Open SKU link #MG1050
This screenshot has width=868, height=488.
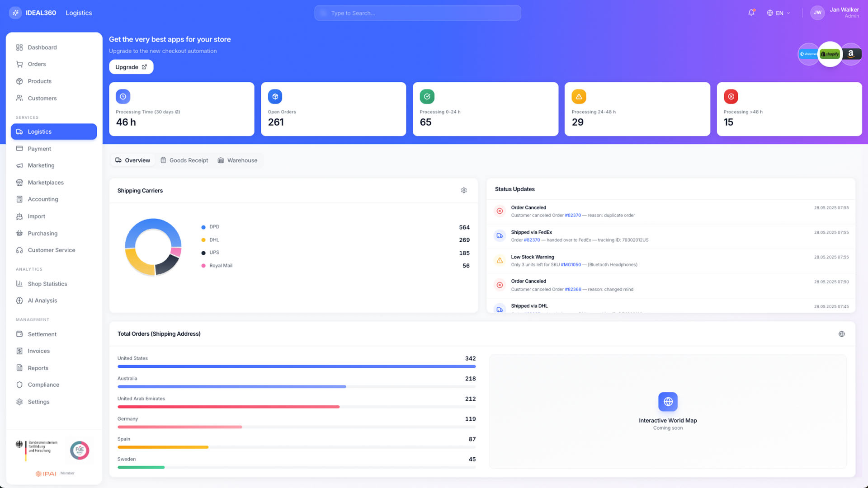[571, 265]
